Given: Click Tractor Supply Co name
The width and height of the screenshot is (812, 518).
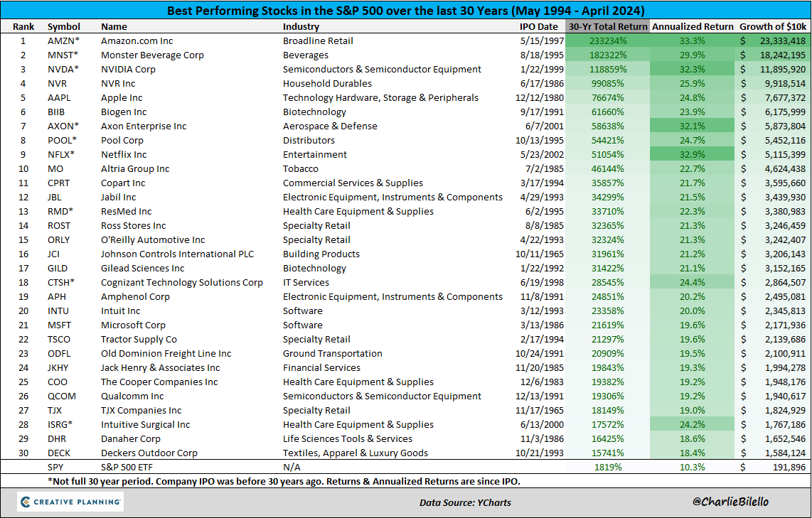Looking at the screenshot, I should click(x=139, y=340).
